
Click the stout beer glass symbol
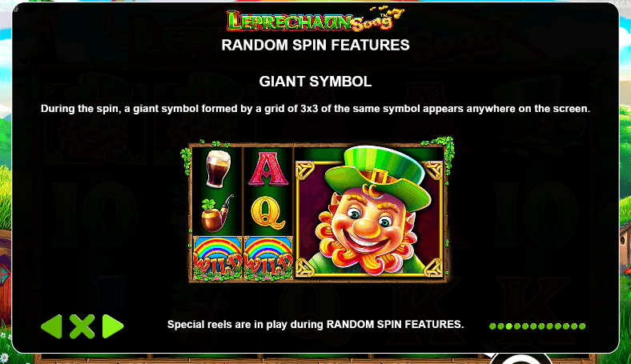point(218,169)
